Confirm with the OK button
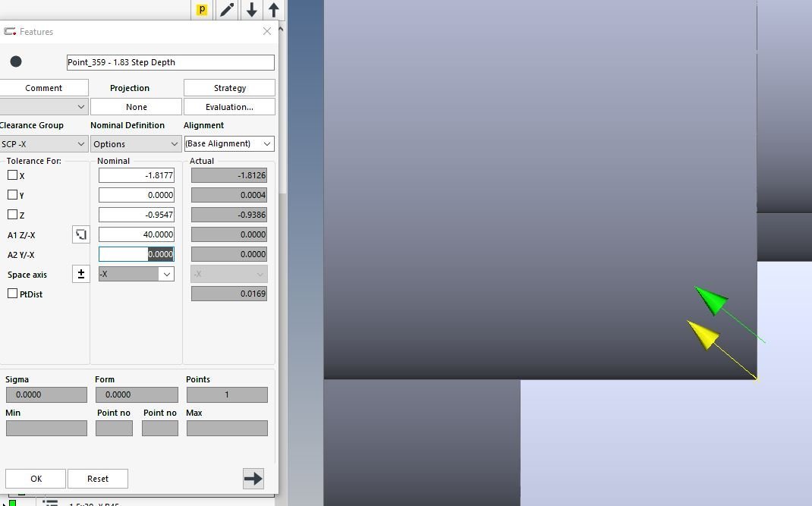Viewport: 812px width, 506px height. coord(36,479)
